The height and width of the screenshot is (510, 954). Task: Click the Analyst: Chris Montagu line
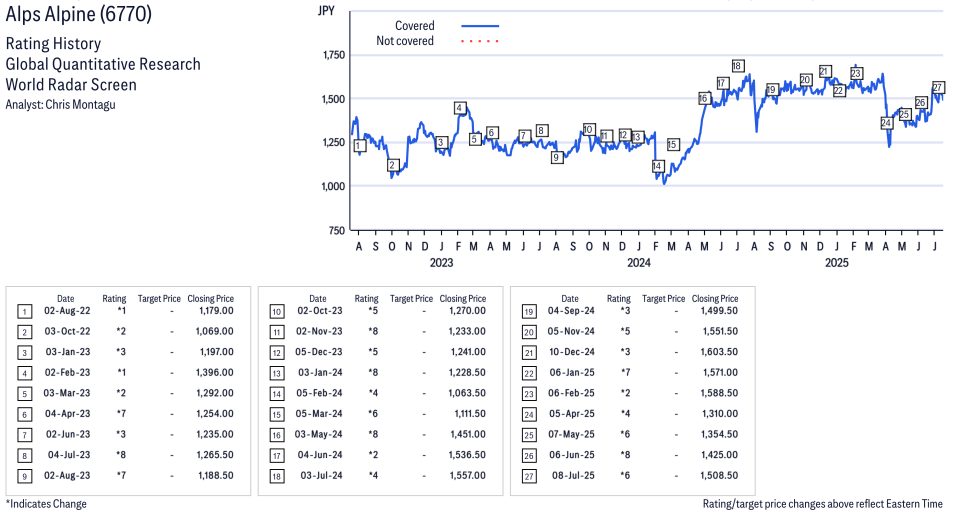(x=60, y=105)
